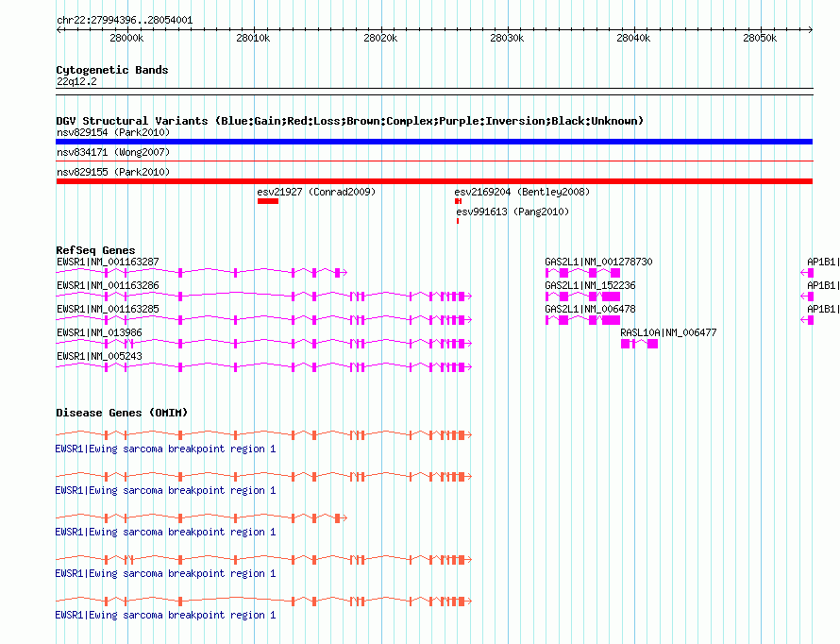
Task: Open EWSR1|NM_001163286 transcript label
Action: [108, 285]
